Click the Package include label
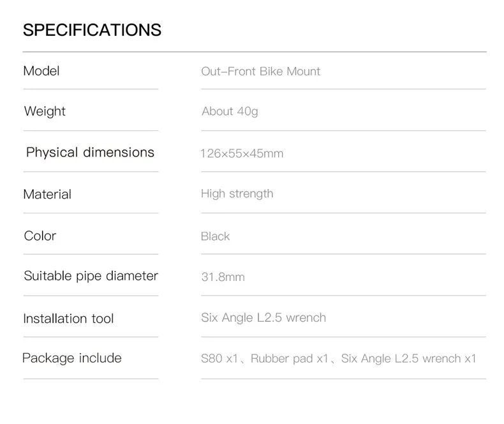Viewport: 504px width, 424px height. (x=71, y=358)
